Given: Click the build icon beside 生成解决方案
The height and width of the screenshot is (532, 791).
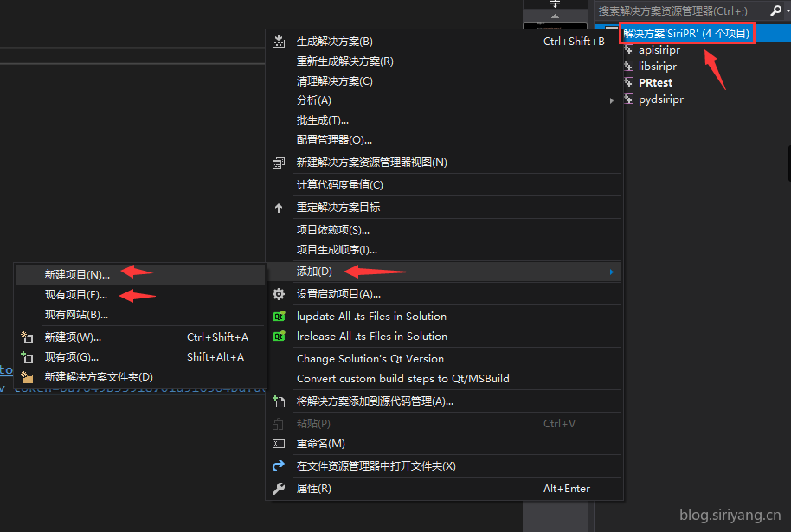Looking at the screenshot, I should click(279, 42).
